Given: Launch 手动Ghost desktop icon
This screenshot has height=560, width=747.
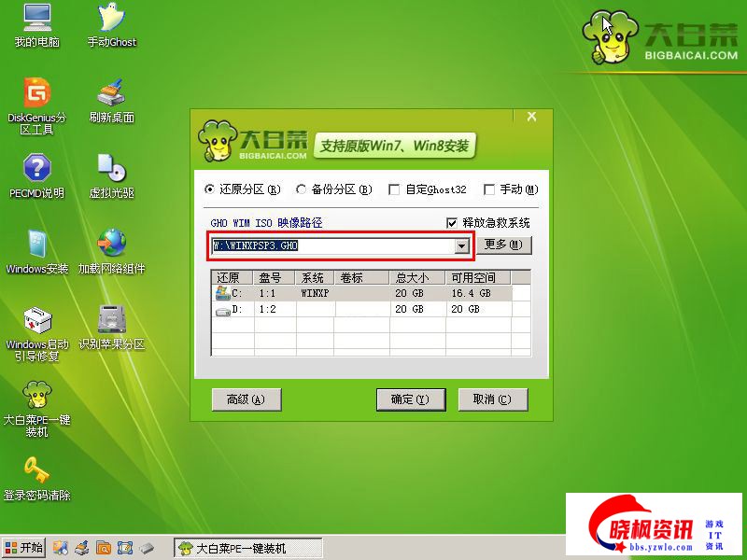Looking at the screenshot, I should tap(111, 20).
